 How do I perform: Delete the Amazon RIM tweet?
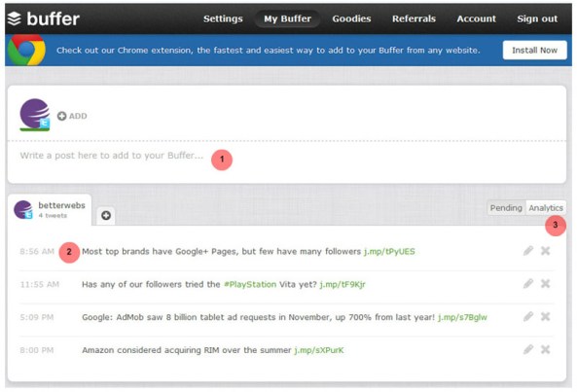pos(545,349)
